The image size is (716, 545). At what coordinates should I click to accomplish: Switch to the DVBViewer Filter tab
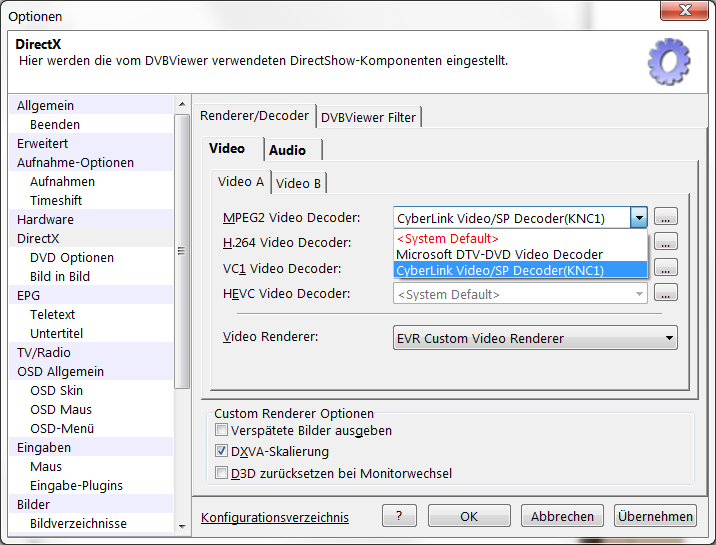coord(369,118)
